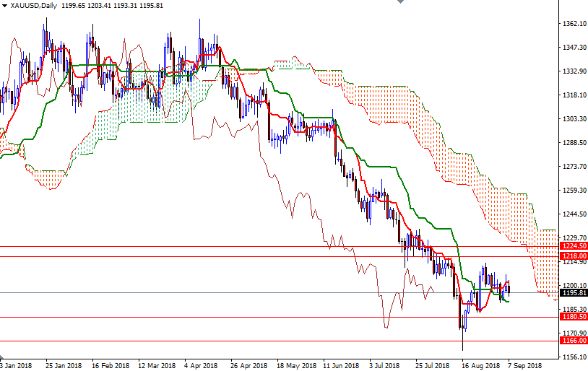Click the 1259.30 price scale label
Image resolution: width=588 pixels, height=371 pixels.
coord(574,191)
